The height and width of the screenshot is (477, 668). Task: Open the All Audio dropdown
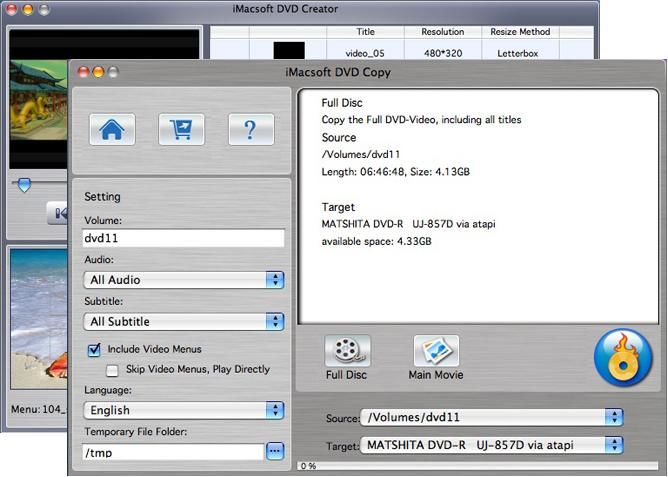coord(184,280)
